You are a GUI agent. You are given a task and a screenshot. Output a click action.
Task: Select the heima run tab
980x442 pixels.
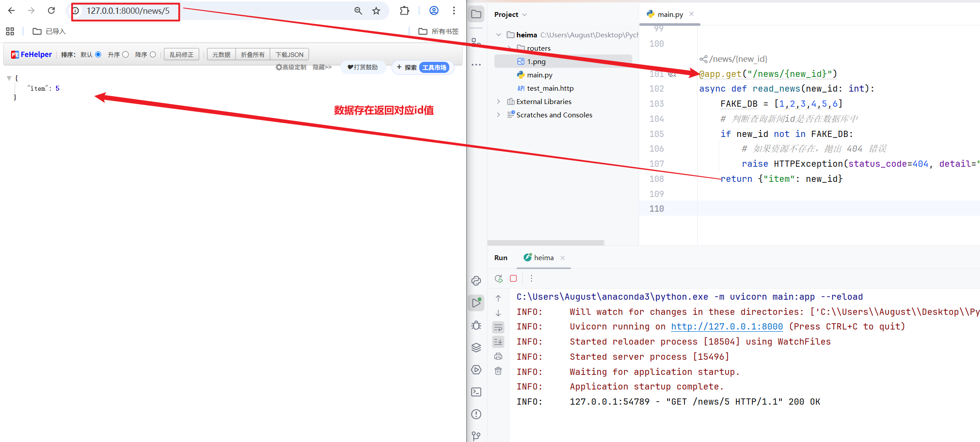click(x=543, y=258)
